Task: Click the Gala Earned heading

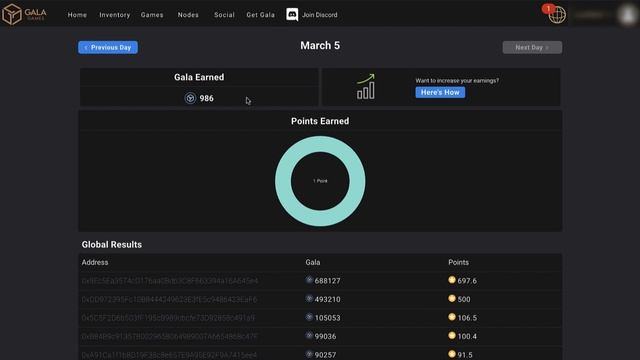Action: 199,77
